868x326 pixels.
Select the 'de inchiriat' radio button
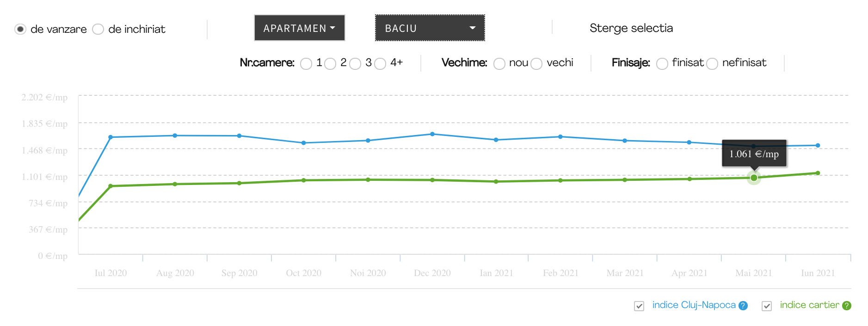coord(98,29)
